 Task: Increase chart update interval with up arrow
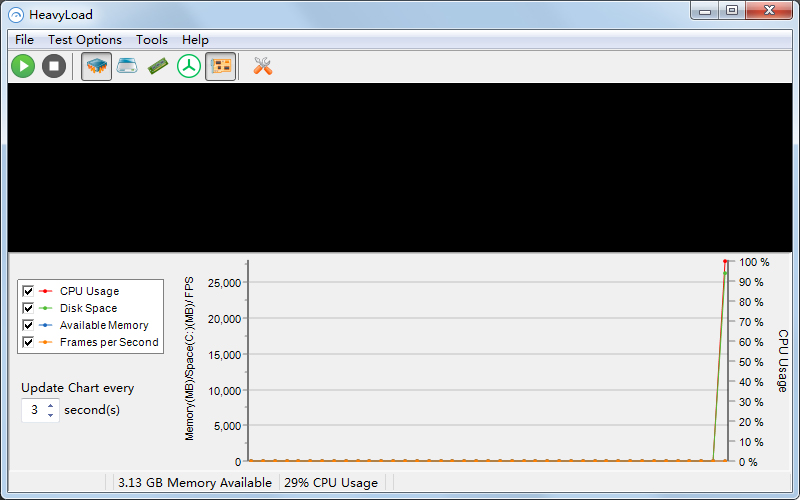(x=50, y=405)
